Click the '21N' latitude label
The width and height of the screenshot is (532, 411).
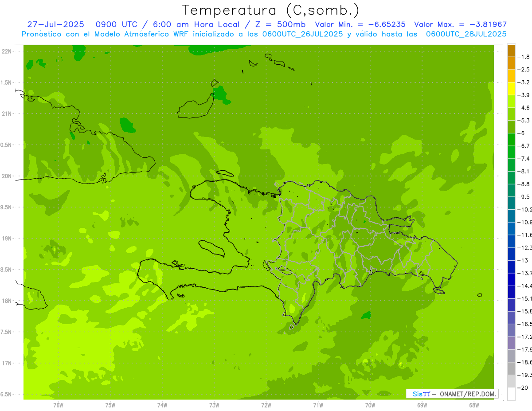[7, 114]
